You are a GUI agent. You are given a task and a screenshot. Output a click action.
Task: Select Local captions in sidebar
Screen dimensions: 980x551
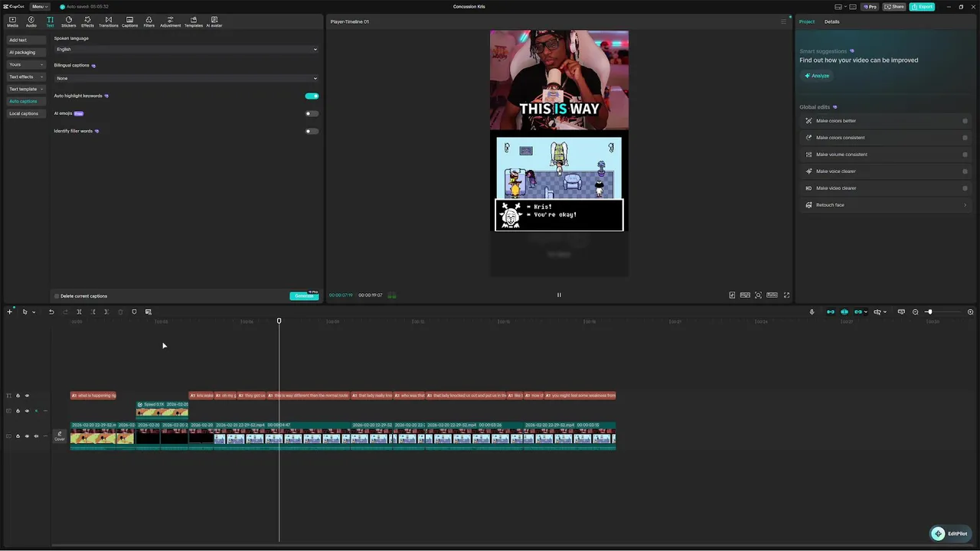point(27,114)
